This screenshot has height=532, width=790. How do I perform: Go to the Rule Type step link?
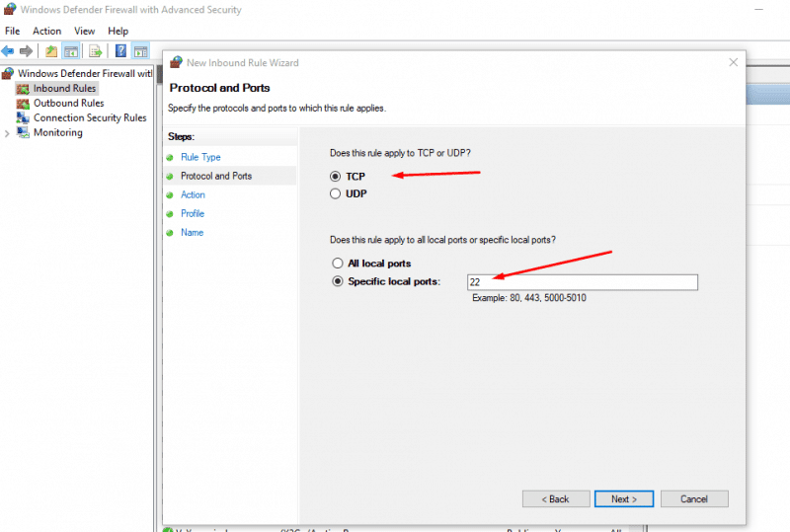200,157
